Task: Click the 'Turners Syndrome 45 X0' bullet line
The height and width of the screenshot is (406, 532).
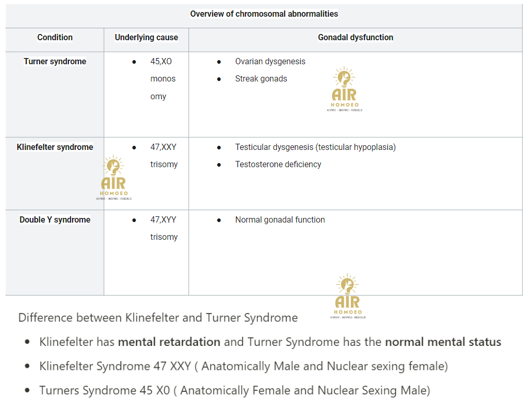Action: (x=235, y=390)
